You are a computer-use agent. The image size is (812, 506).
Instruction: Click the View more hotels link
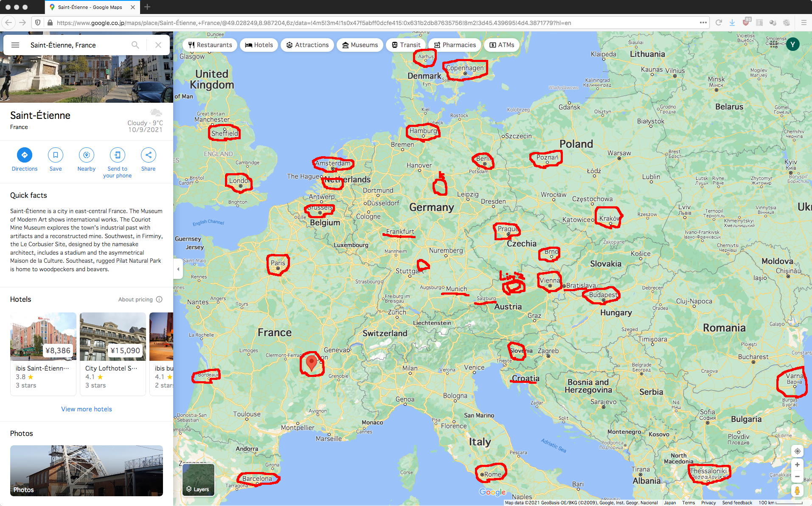pyautogui.click(x=87, y=409)
